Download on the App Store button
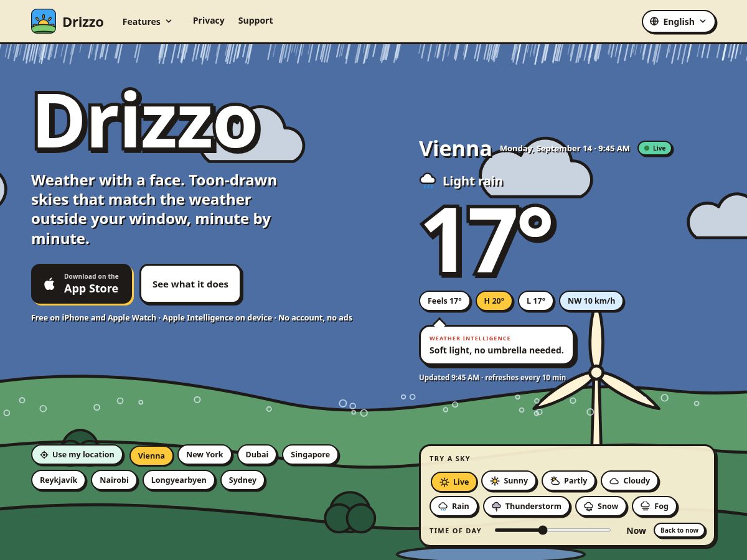This screenshot has width=747, height=560. [82, 284]
